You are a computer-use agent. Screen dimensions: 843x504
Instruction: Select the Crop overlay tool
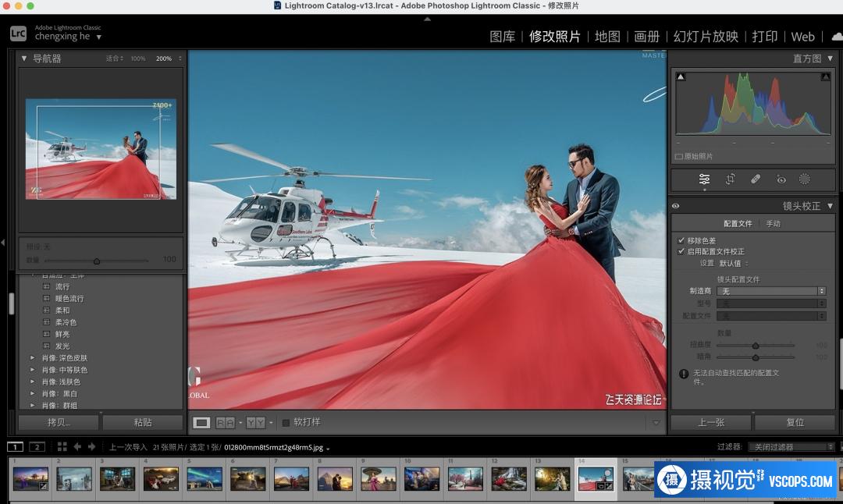pyautogui.click(x=730, y=179)
